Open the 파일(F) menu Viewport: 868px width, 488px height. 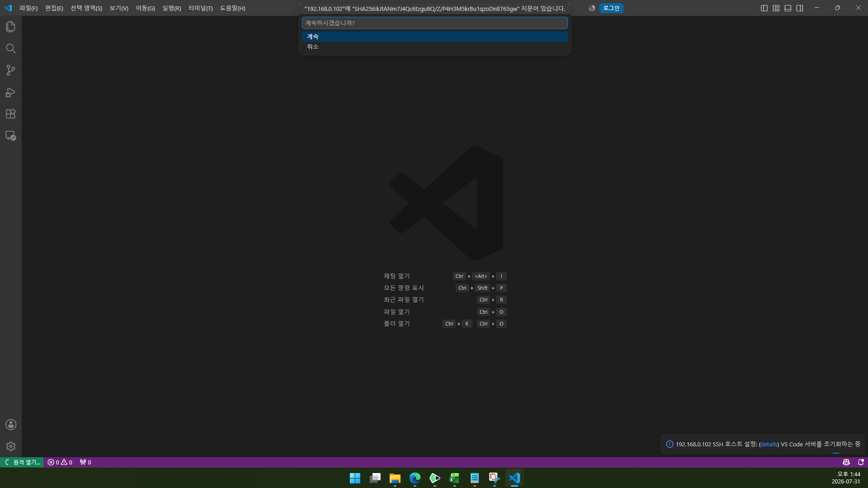pyautogui.click(x=29, y=8)
